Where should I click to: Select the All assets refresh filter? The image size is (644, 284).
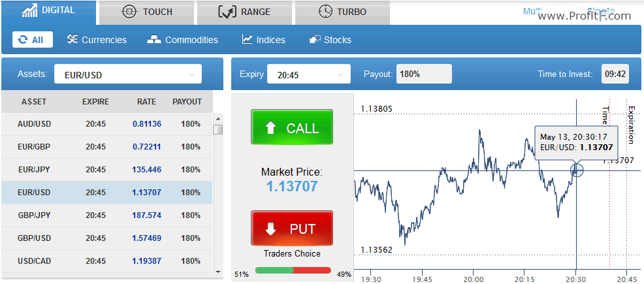pos(33,40)
